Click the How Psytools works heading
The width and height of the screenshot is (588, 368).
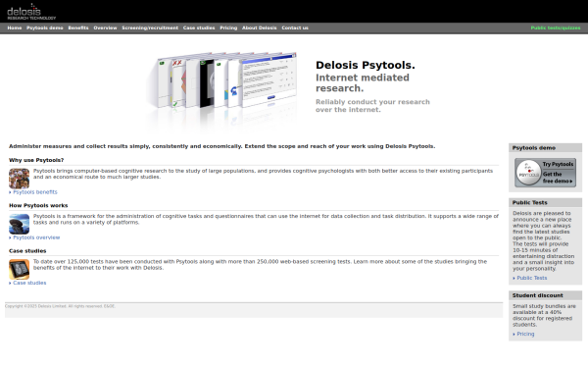pyautogui.click(x=38, y=205)
